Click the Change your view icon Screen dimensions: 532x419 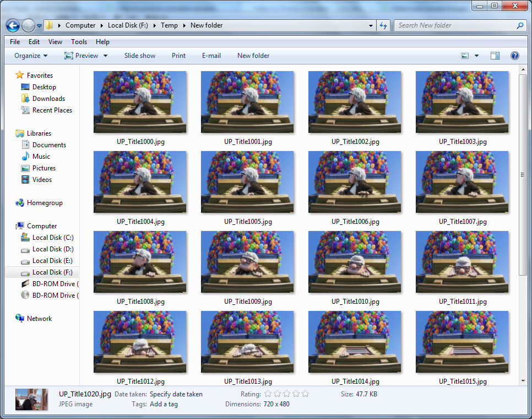(465, 56)
